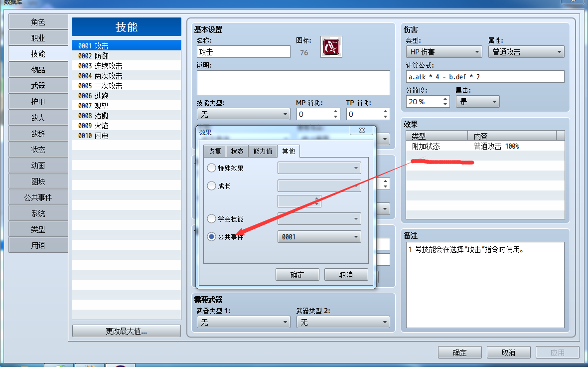Click the 内容 column header

[x=512, y=136]
